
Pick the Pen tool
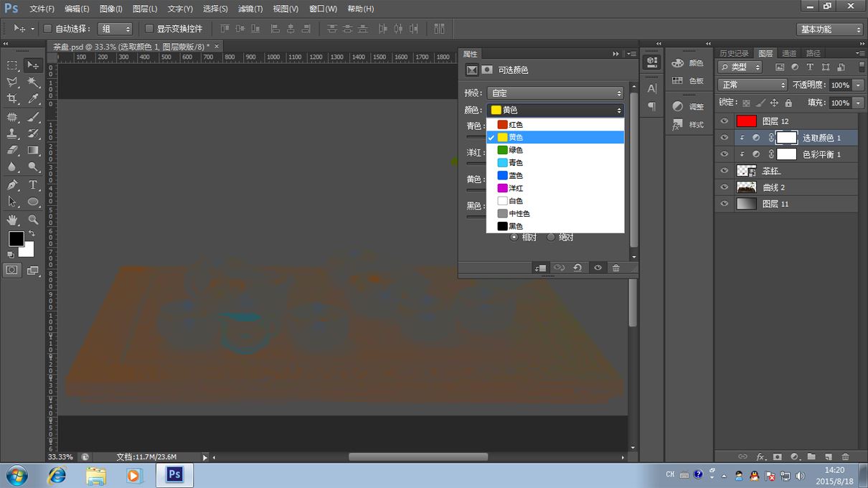pyautogui.click(x=12, y=185)
